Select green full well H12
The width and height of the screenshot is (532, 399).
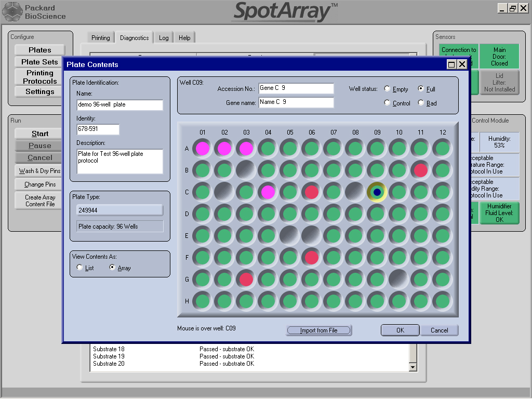(443, 301)
